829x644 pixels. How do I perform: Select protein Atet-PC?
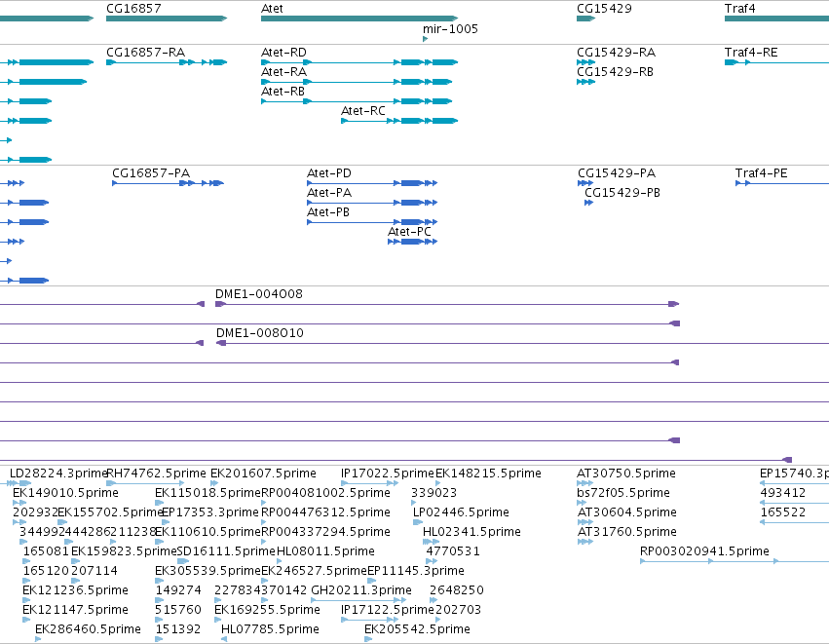coord(412,242)
